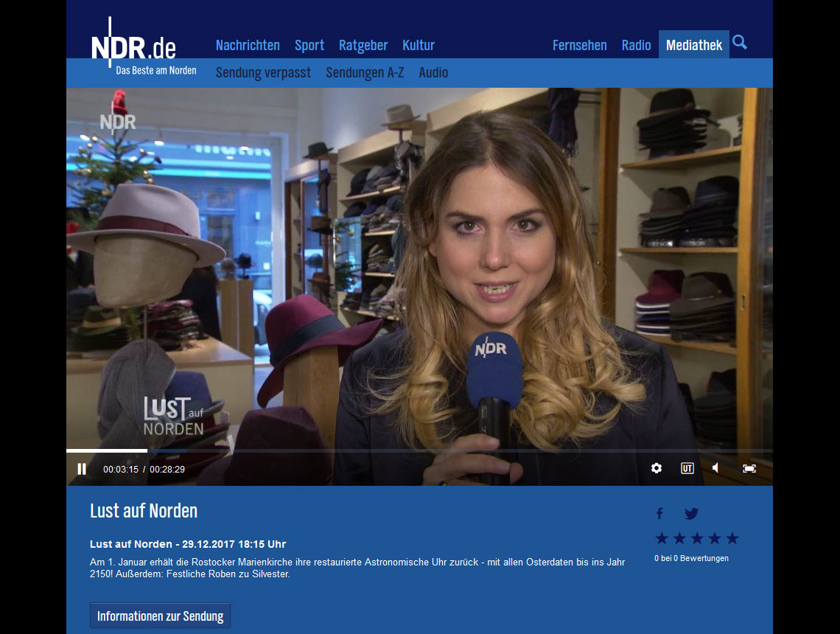Click '0 bei 0 Bewertungen' text
The height and width of the screenshot is (634, 840).
click(691, 558)
